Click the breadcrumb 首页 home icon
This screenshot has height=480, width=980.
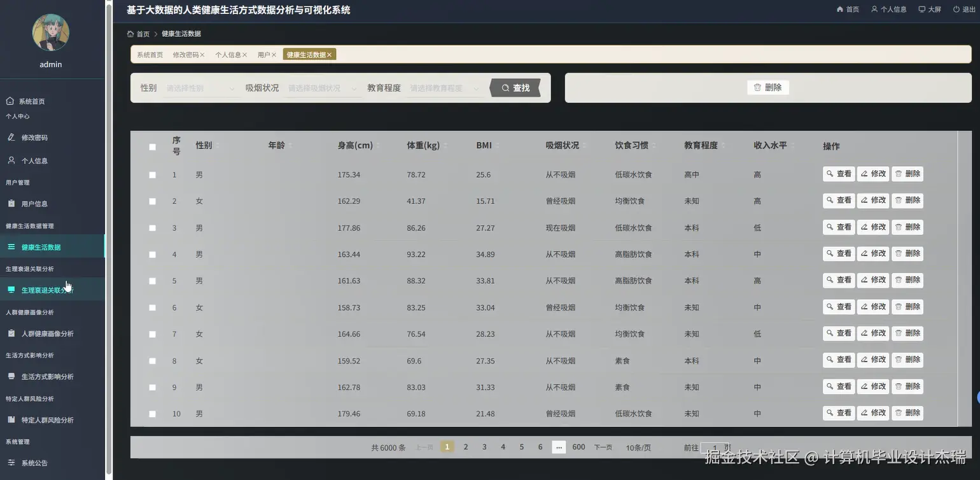coord(130,34)
